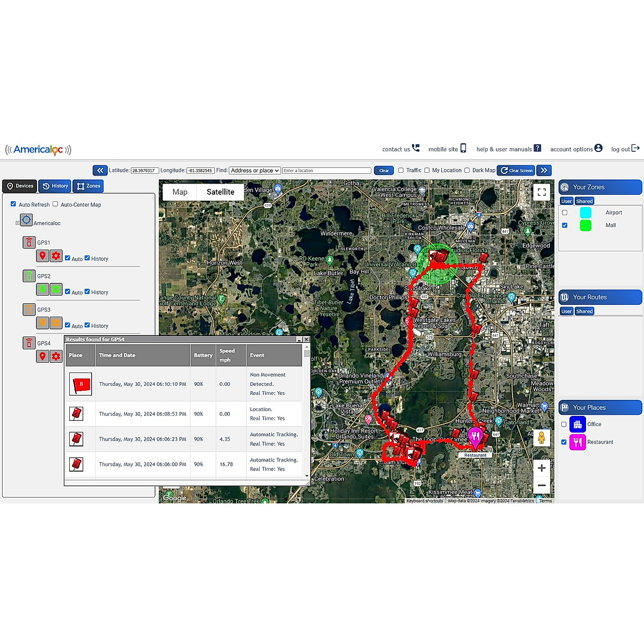
Task: Switch map to Satellite view
Action: click(220, 192)
